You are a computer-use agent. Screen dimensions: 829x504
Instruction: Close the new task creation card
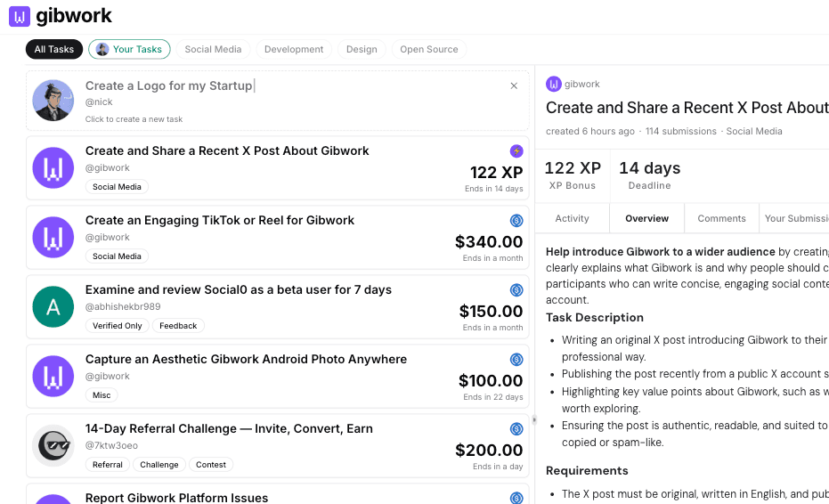pyautogui.click(x=514, y=85)
